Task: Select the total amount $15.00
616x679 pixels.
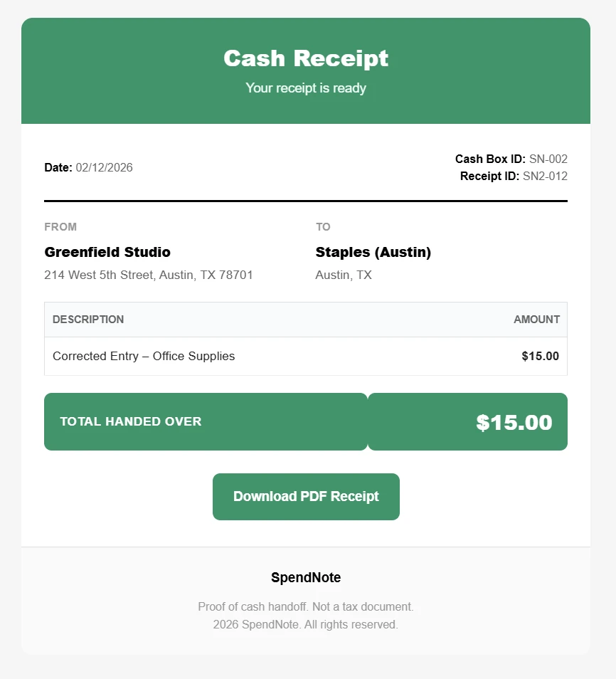Action: 514,421
